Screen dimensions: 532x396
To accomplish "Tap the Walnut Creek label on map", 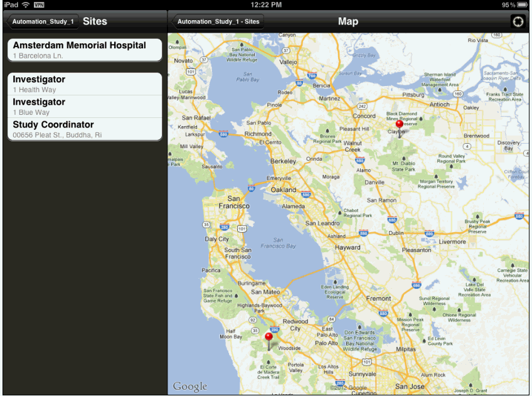I will pos(353,146).
